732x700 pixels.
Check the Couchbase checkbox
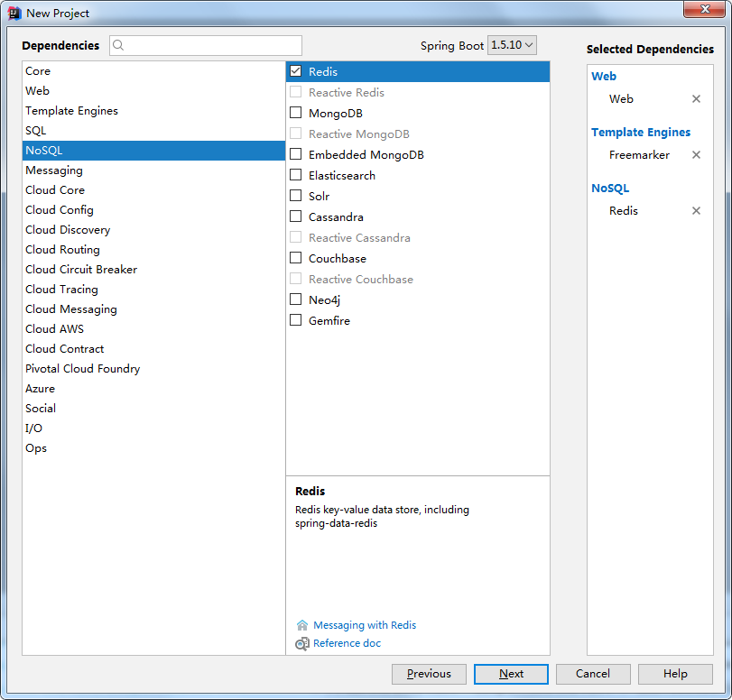[x=295, y=258]
